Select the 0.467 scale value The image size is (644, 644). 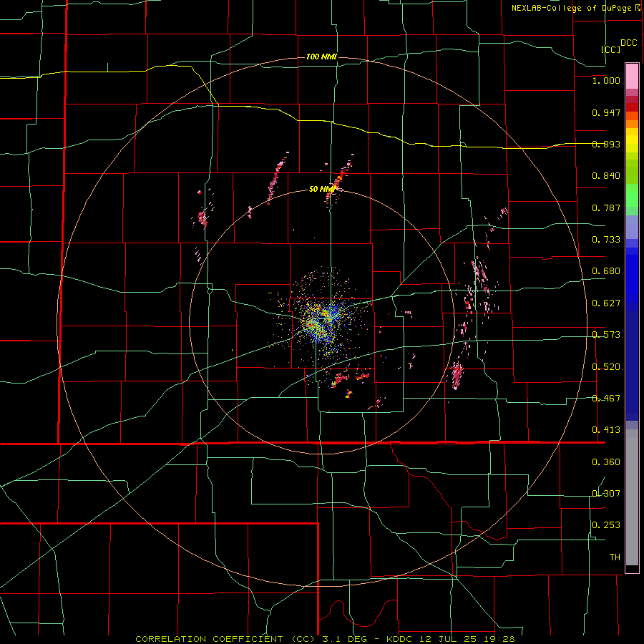click(606, 399)
